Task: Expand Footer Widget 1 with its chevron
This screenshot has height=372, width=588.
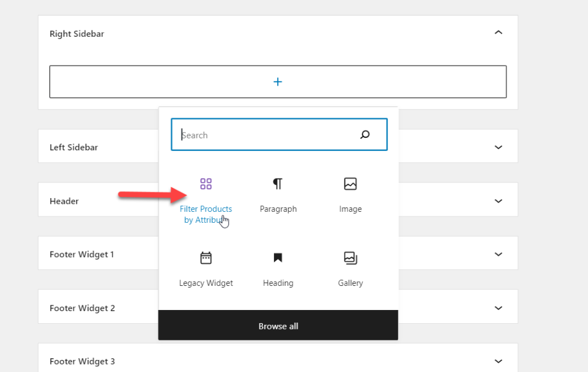Action: pyautogui.click(x=498, y=254)
